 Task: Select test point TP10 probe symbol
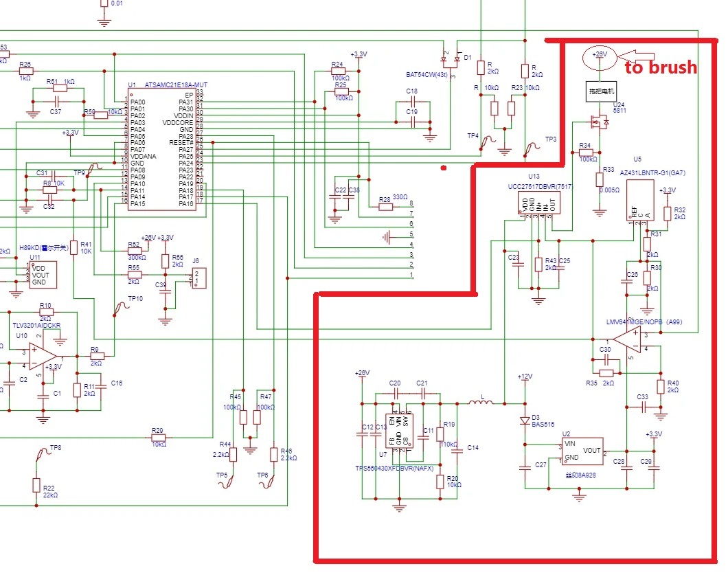(x=121, y=309)
